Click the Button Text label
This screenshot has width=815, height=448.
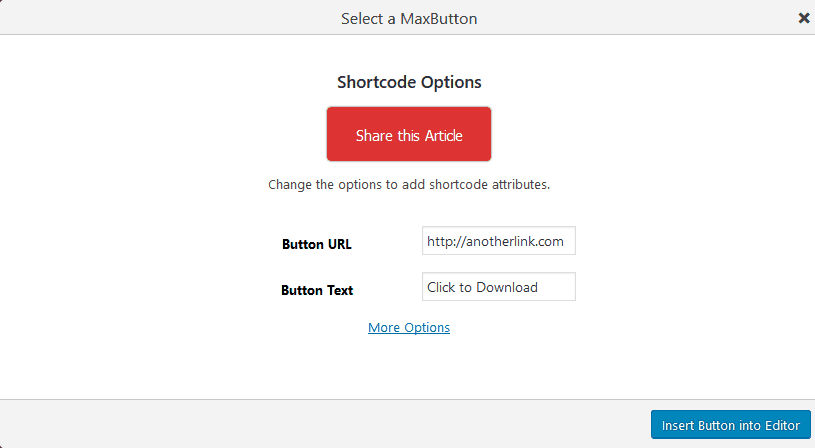pyautogui.click(x=317, y=290)
